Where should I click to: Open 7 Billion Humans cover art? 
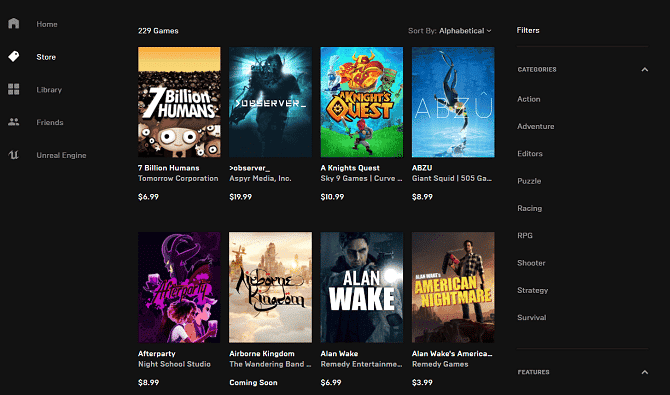tap(179, 102)
